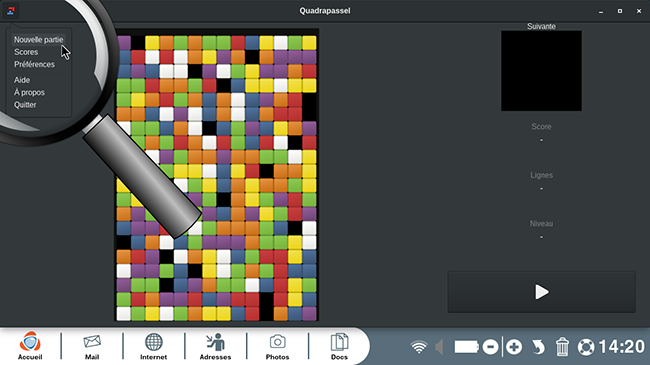Click the lifebuoy help icon
This screenshot has height=365, width=650.
pos(586,347)
